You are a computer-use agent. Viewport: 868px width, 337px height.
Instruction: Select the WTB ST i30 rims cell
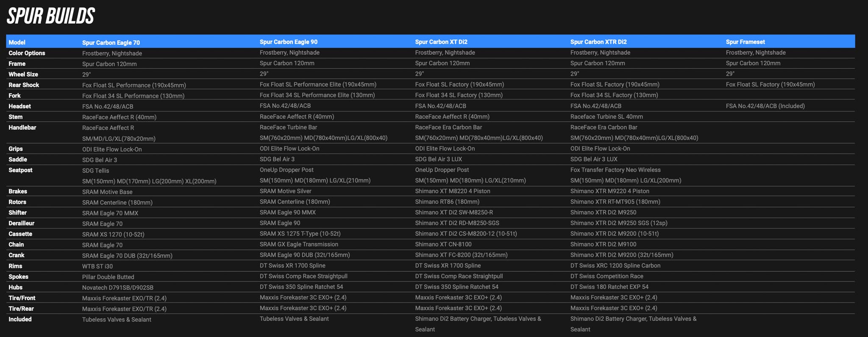coord(97,266)
